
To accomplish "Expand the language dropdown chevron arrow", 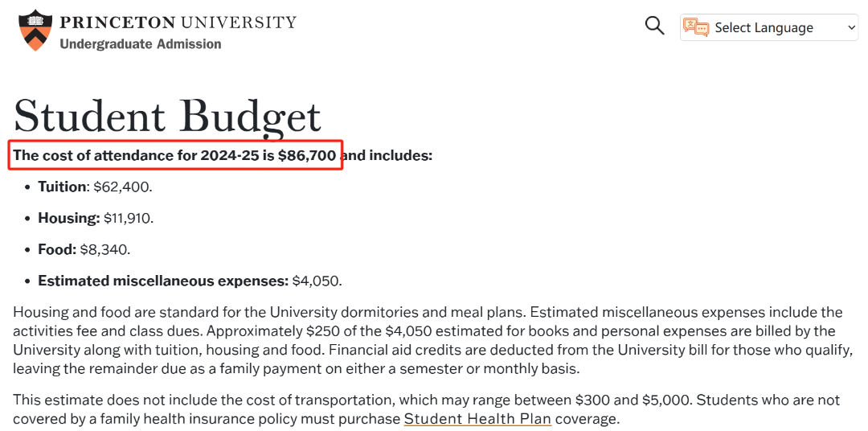I will pos(851,27).
